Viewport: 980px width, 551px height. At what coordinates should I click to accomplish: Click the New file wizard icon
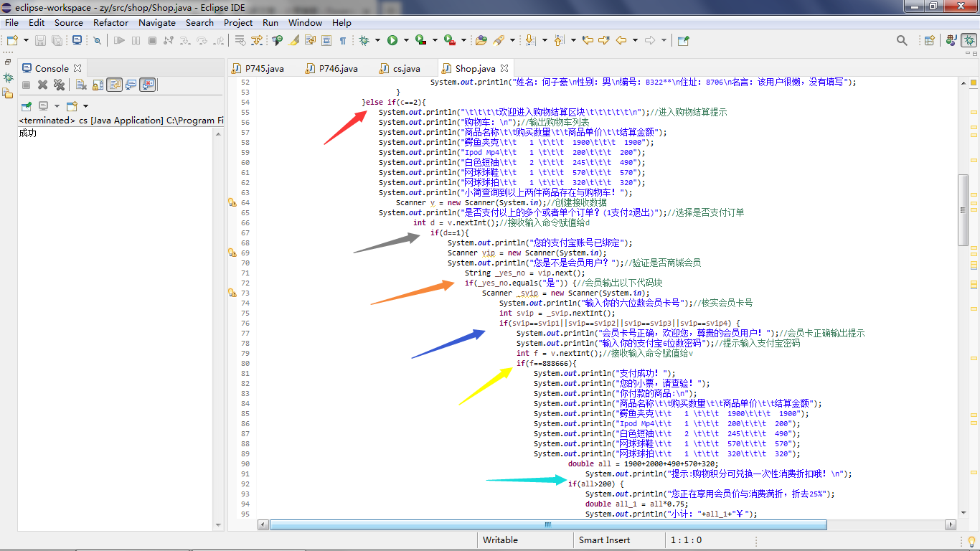click(x=12, y=40)
